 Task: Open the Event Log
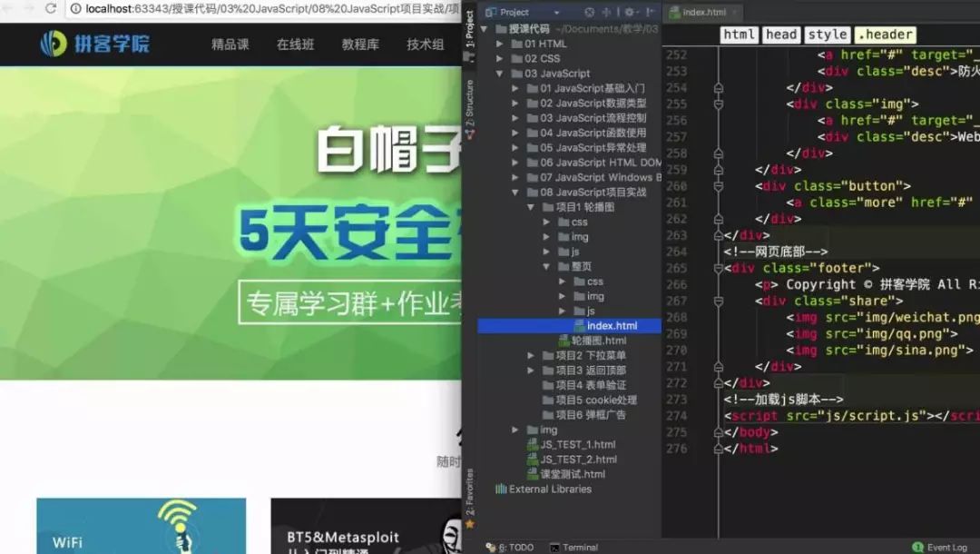tap(949, 546)
